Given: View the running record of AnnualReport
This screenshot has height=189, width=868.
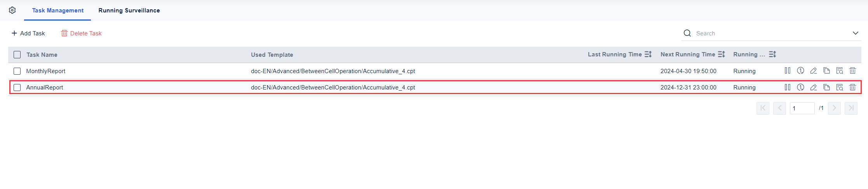Looking at the screenshot, I should [x=840, y=87].
